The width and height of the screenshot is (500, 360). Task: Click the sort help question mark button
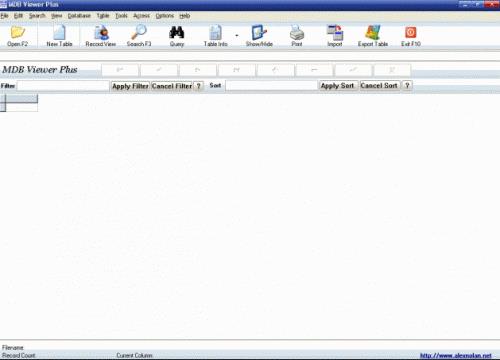[x=407, y=86]
